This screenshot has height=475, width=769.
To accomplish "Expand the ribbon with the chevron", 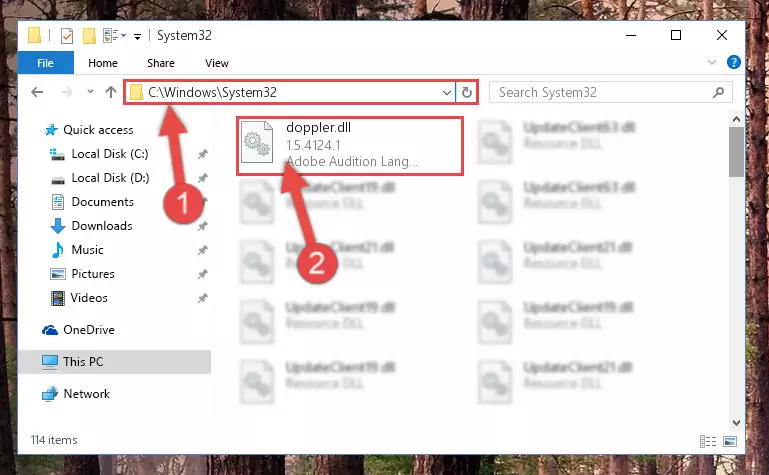I will 712,62.
